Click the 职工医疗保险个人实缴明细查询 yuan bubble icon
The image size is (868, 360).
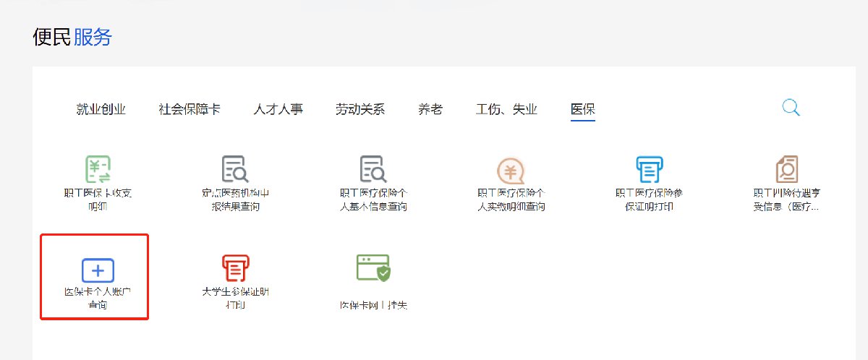tap(511, 171)
